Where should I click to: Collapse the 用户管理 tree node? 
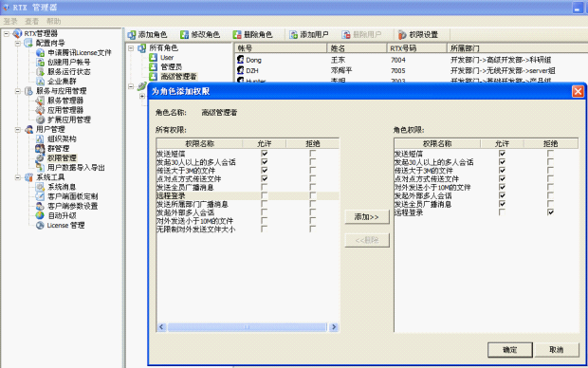point(18,130)
